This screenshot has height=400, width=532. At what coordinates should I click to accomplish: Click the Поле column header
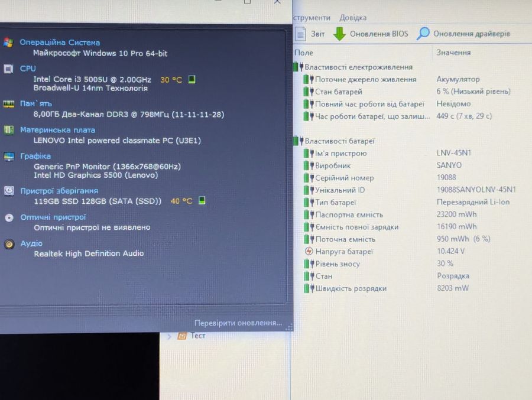tap(304, 53)
